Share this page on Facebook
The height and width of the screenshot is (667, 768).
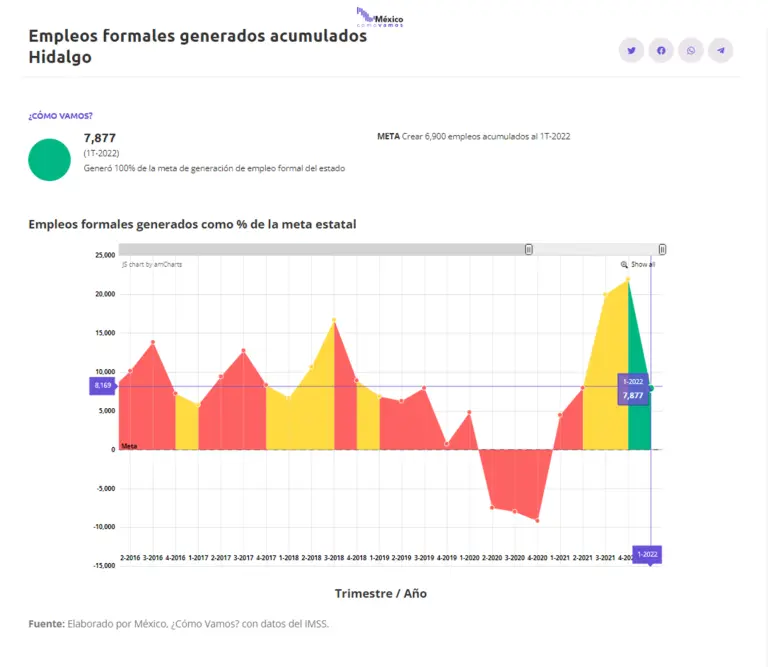click(x=661, y=51)
